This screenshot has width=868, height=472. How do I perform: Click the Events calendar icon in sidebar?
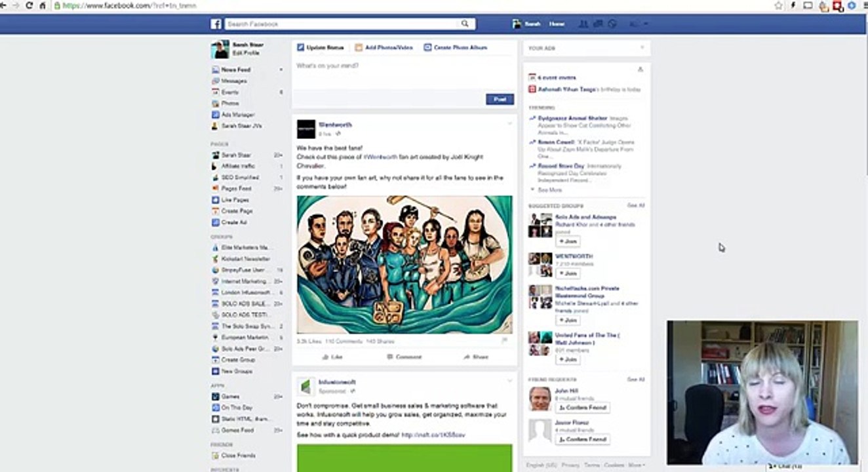pos(215,92)
